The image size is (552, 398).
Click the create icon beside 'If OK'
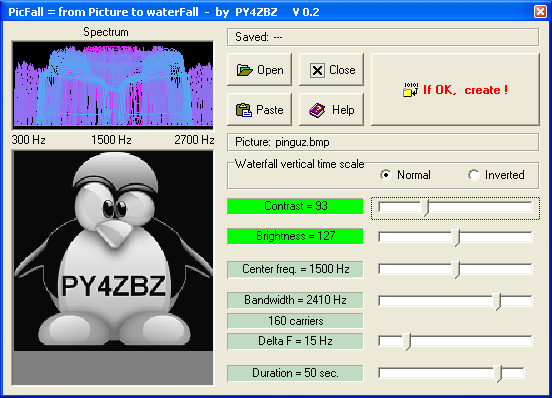[411, 90]
